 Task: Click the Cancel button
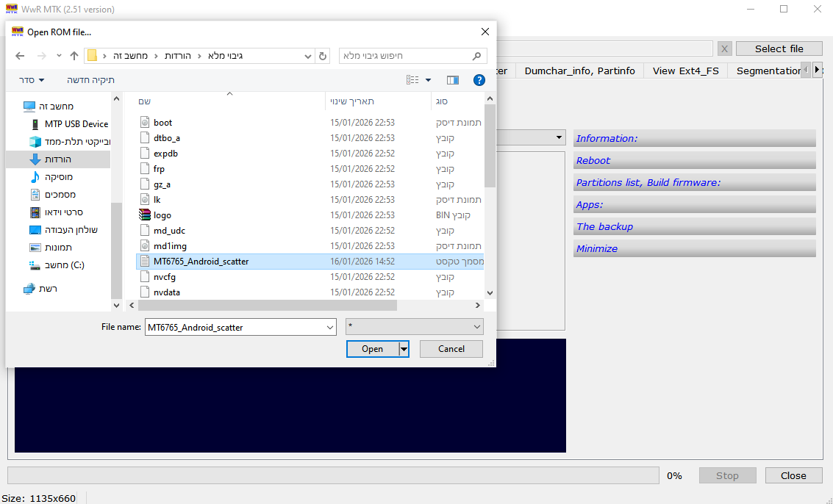tap(451, 349)
